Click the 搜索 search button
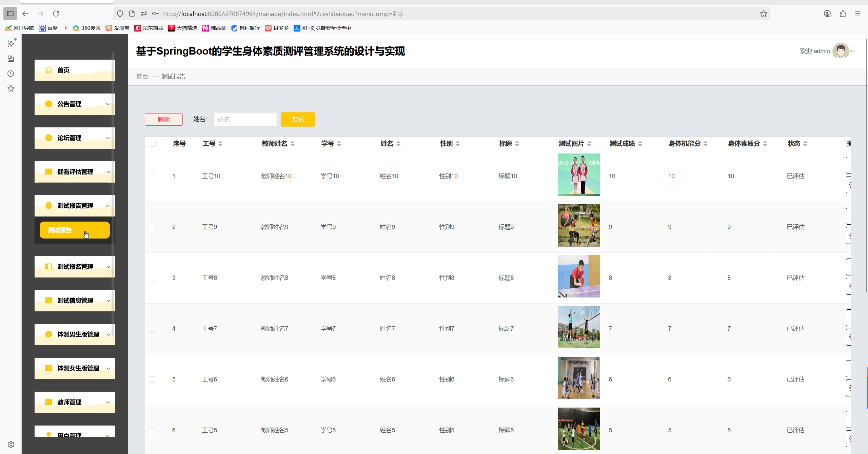868x454 pixels. point(298,119)
